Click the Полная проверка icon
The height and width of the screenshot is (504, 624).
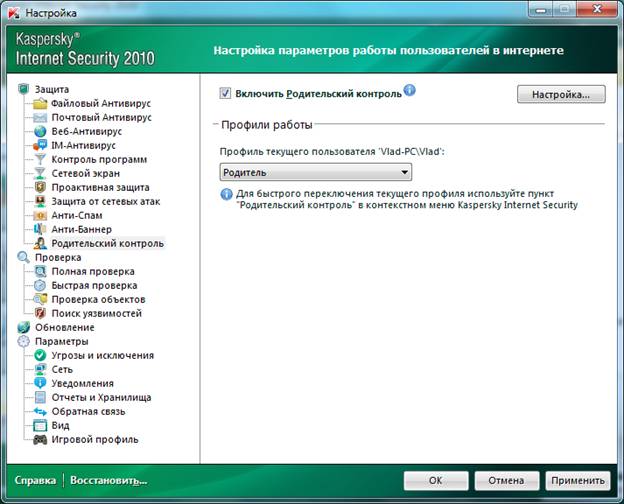40,272
